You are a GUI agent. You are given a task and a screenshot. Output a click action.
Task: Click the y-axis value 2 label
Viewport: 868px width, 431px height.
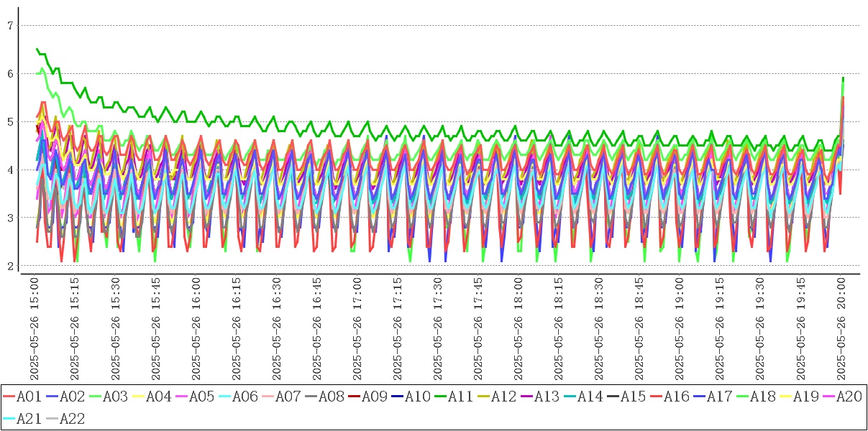tap(11, 266)
